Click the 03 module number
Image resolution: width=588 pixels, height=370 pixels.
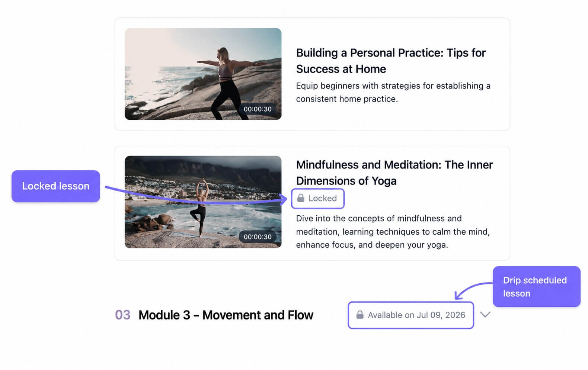pos(122,315)
